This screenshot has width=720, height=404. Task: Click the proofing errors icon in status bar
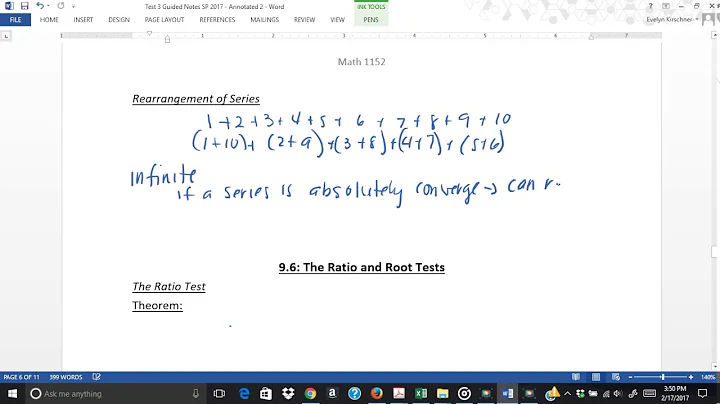(96, 377)
